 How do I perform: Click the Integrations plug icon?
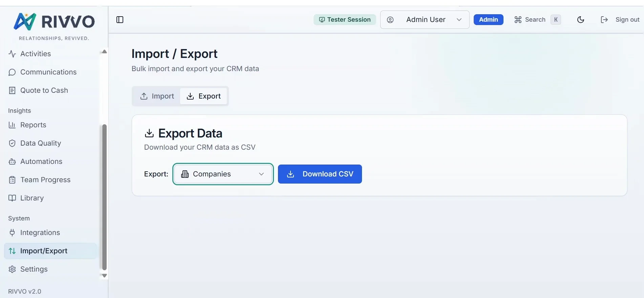[12, 233]
